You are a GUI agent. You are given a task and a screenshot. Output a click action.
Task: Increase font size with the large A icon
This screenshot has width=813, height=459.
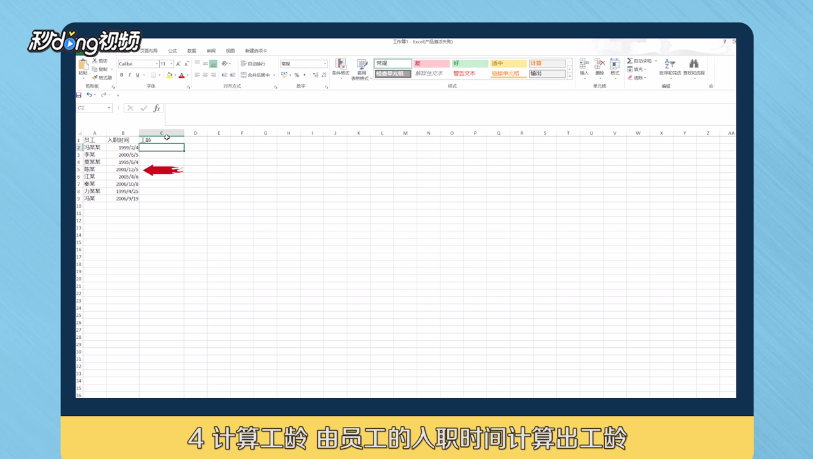click(178, 63)
